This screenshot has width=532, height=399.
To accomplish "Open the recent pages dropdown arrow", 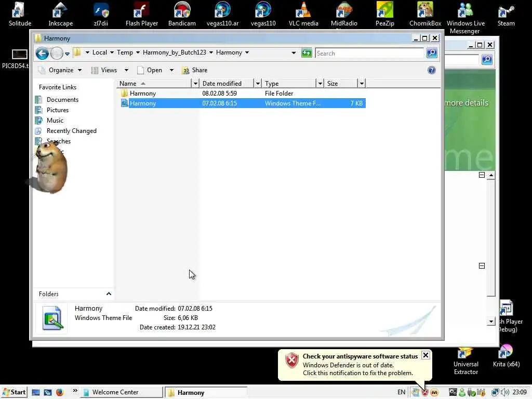I will point(67,54).
